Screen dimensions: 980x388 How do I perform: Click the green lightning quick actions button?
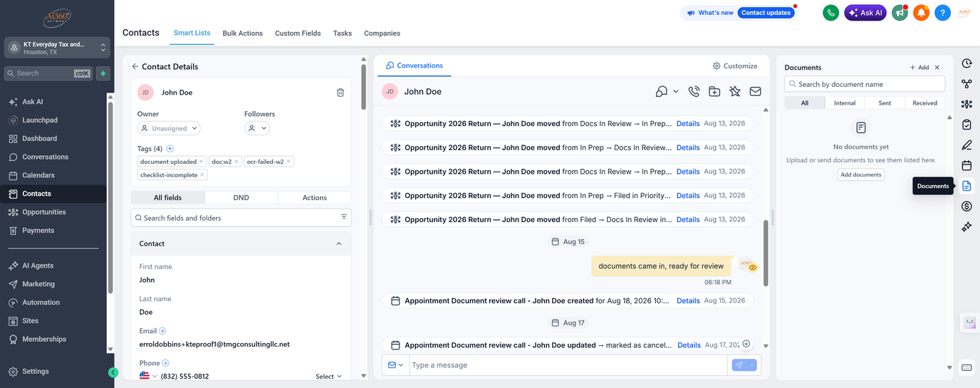pyautogui.click(x=103, y=73)
